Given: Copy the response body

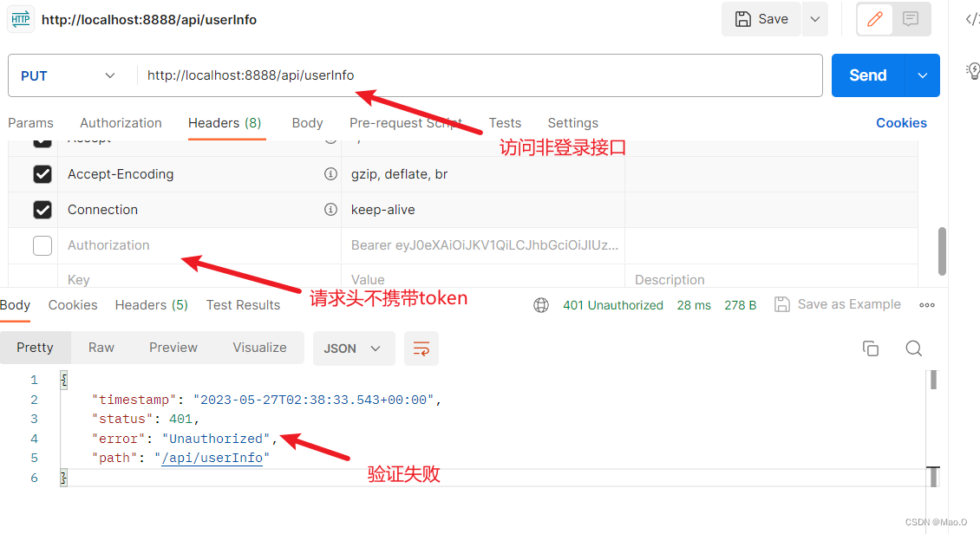Looking at the screenshot, I should [x=871, y=348].
